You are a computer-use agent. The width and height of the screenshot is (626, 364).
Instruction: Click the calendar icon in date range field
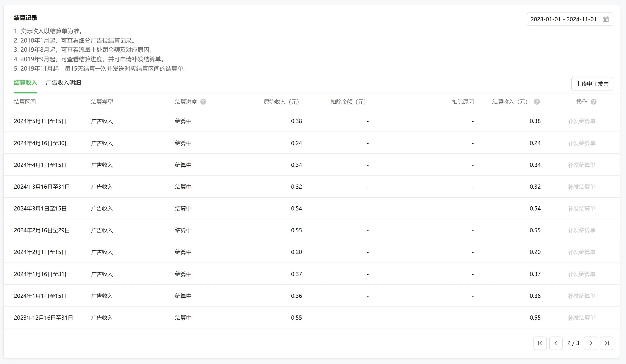606,19
